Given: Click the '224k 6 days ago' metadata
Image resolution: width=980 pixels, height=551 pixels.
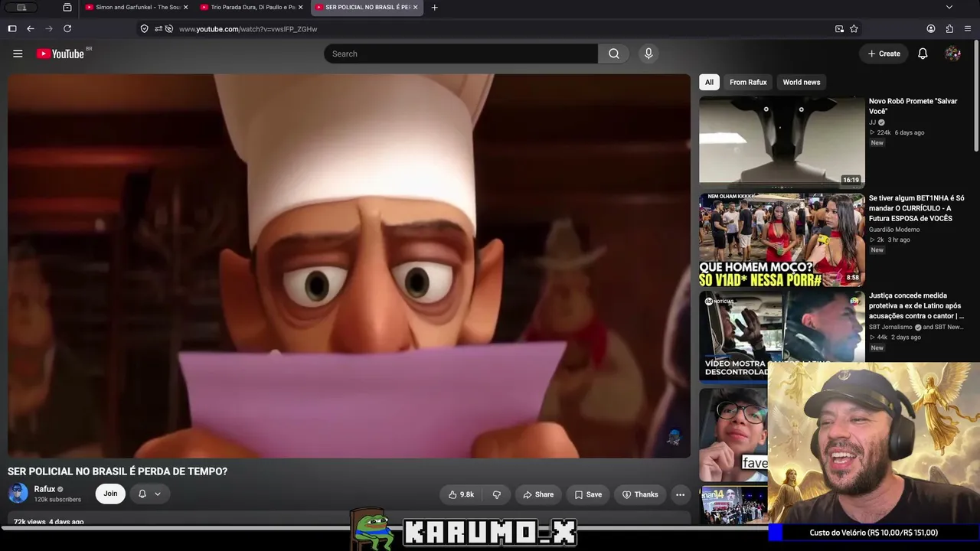Looking at the screenshot, I should (x=897, y=132).
